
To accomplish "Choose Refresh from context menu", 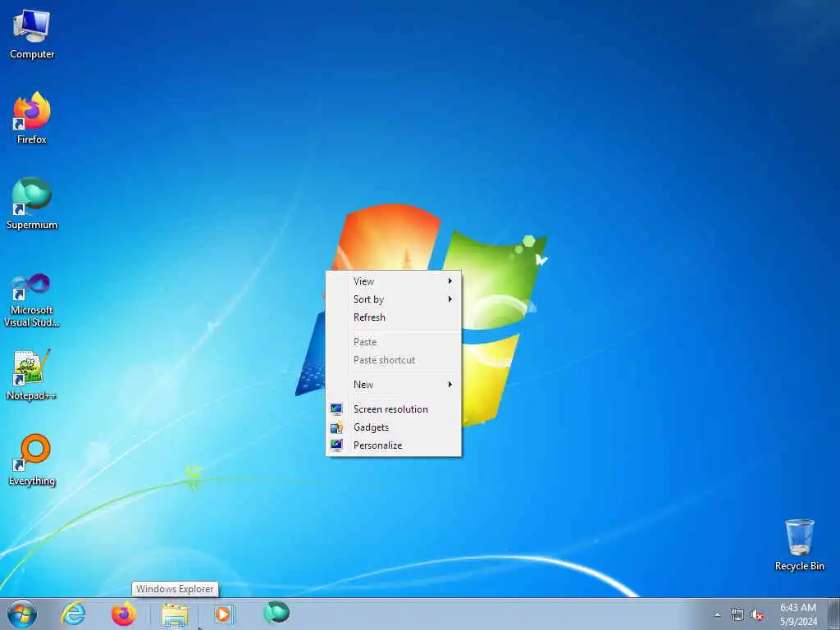I will click(x=394, y=317).
